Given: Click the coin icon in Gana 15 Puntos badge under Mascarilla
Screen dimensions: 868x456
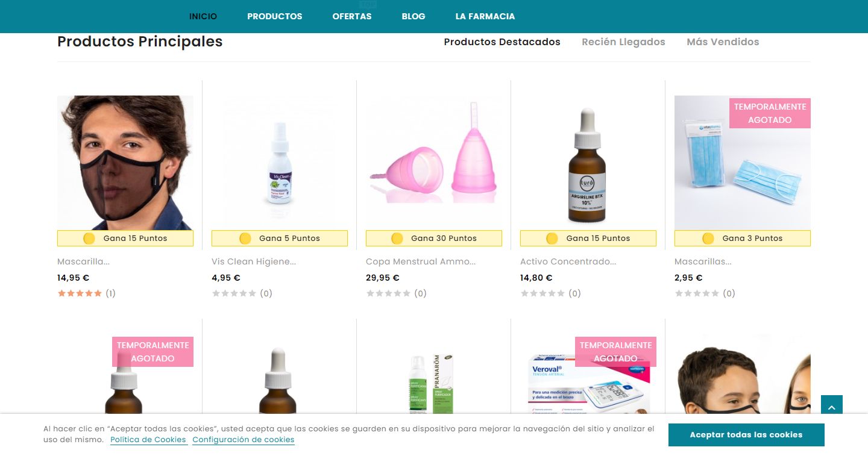Looking at the screenshot, I should click(x=89, y=239).
